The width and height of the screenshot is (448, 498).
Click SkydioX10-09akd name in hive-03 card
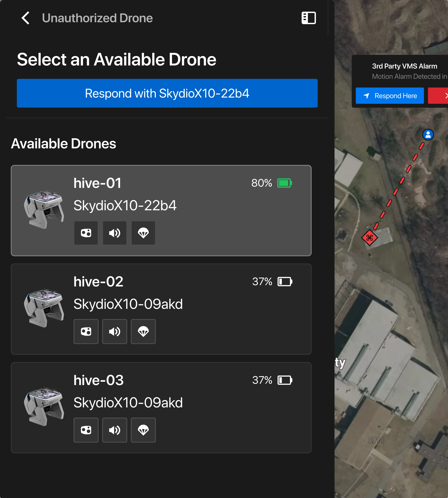[128, 402]
